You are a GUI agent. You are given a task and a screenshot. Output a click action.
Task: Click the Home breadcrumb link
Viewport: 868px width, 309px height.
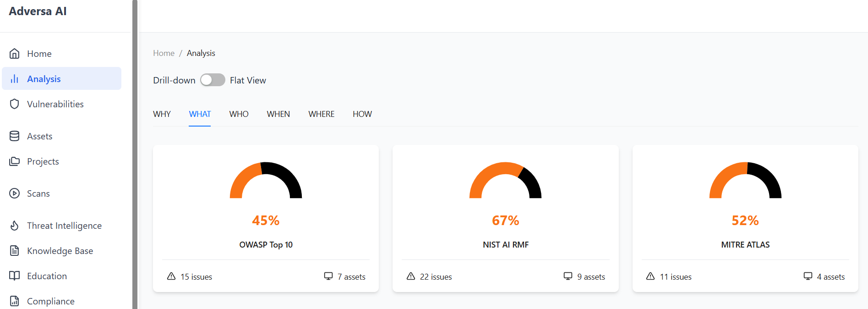[x=164, y=53]
